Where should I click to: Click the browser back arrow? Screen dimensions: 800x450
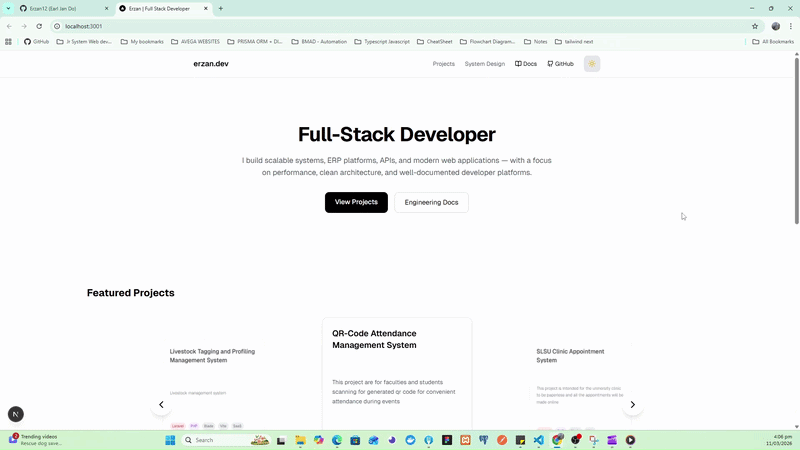pos(9,26)
